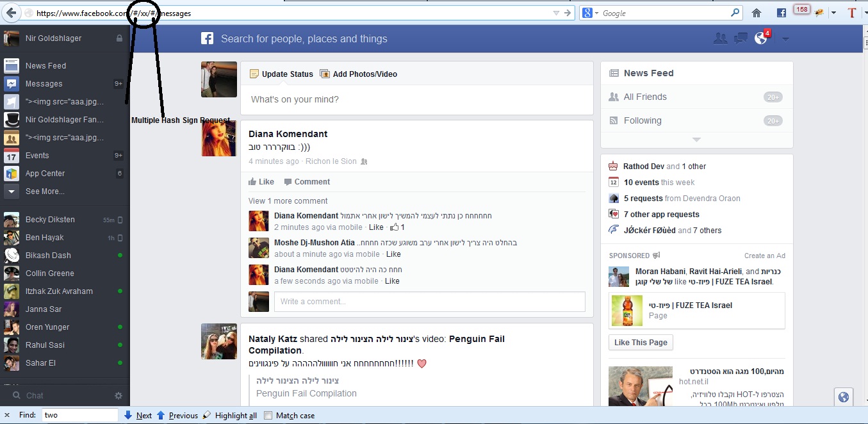
Task: Click the Facebook toolbar bookmark icon
Action: point(781,13)
